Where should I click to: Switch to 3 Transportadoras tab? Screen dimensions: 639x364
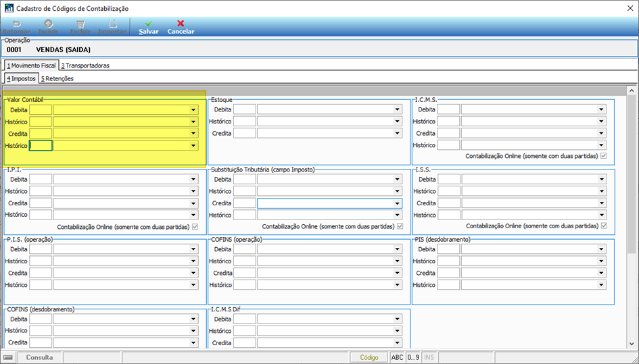pos(85,66)
